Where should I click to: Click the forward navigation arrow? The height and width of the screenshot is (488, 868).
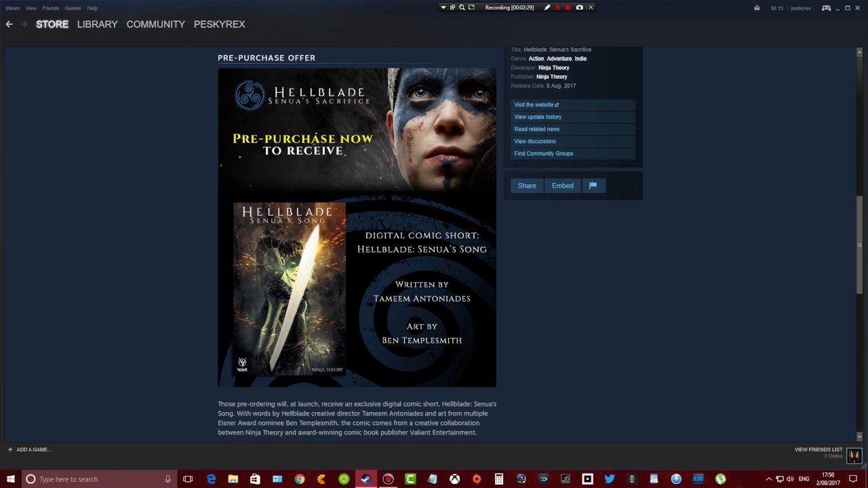24,24
